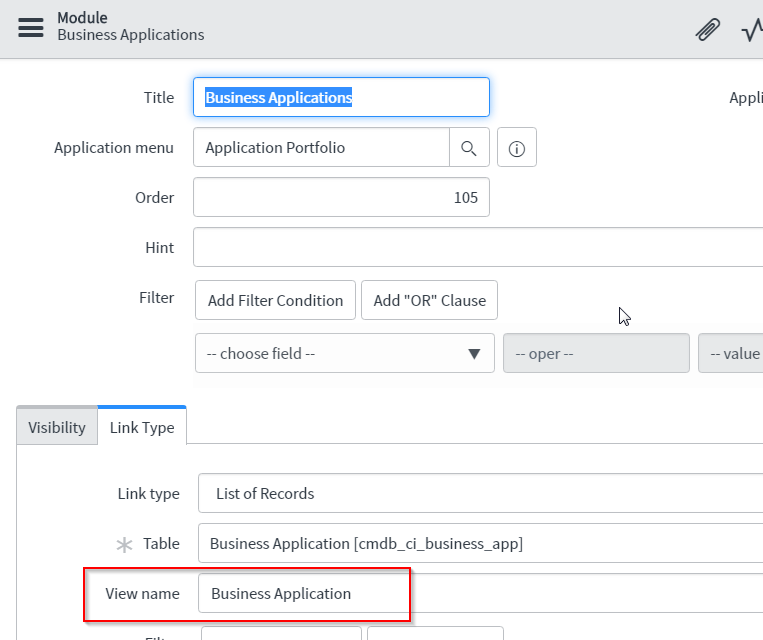Click the View name label
763x640 pixels.
(x=143, y=593)
